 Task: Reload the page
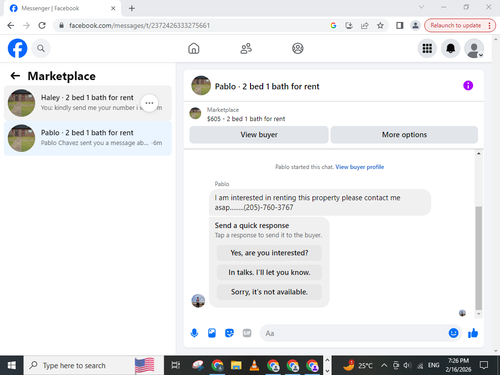coord(42,25)
